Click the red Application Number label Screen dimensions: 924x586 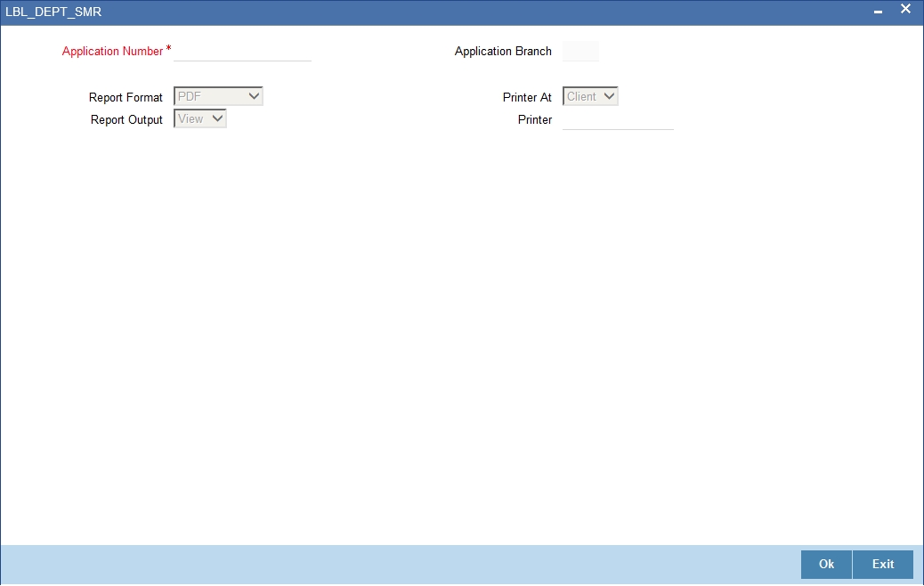[x=112, y=52]
